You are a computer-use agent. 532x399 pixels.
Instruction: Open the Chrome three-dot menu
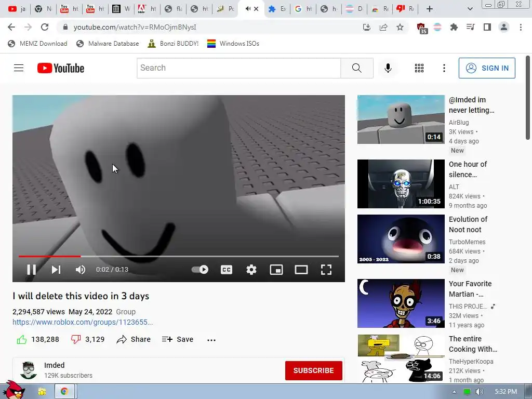coord(521,27)
